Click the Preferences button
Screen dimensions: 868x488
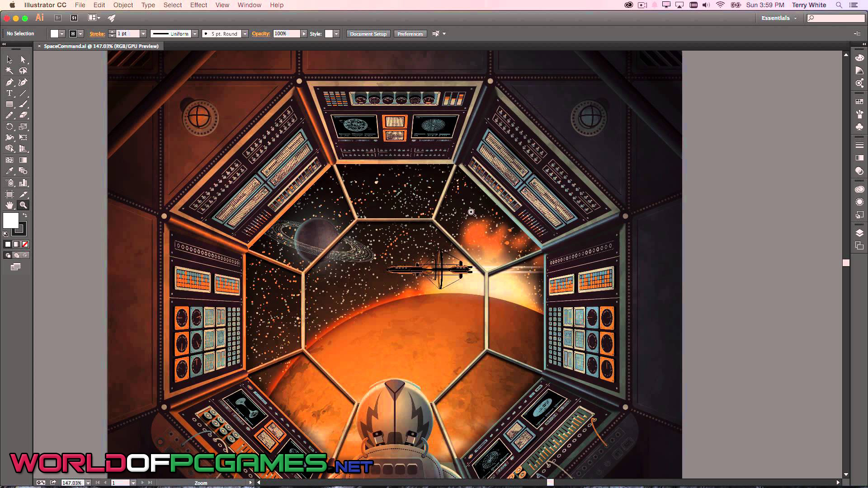click(410, 34)
